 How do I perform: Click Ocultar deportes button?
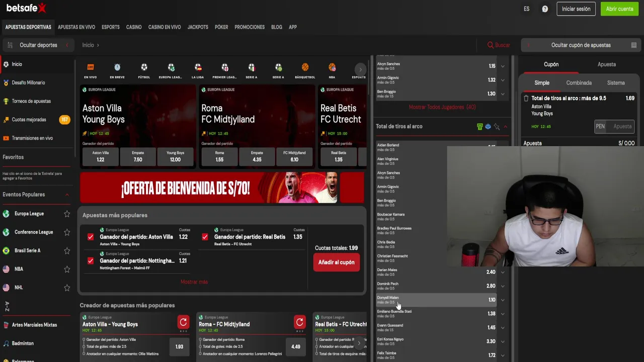[x=38, y=45]
